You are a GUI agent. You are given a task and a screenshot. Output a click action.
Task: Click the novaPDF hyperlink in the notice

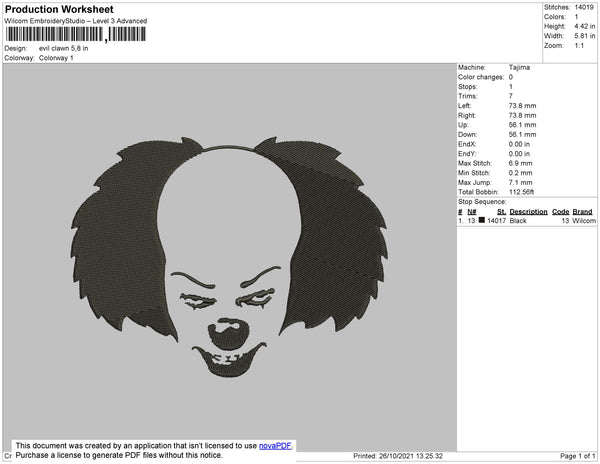pos(276,445)
